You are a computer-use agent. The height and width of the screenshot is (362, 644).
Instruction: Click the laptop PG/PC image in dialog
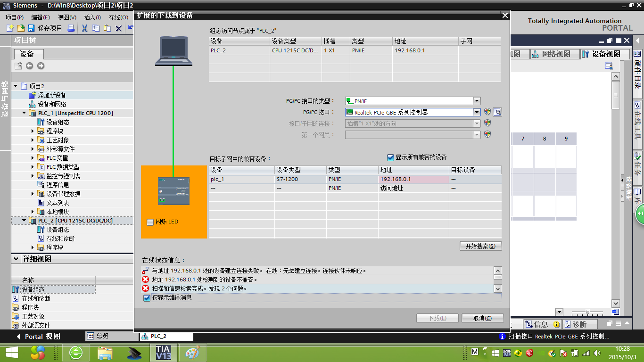pos(173,51)
